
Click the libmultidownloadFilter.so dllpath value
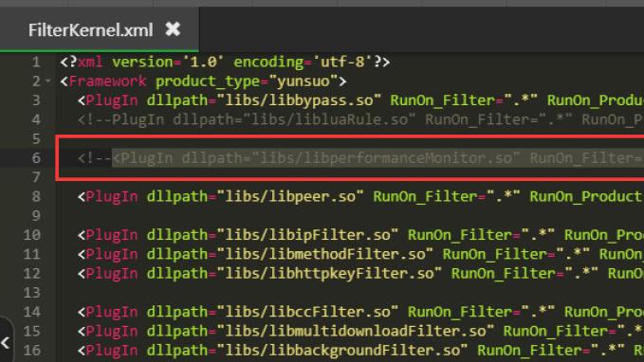tap(356, 332)
